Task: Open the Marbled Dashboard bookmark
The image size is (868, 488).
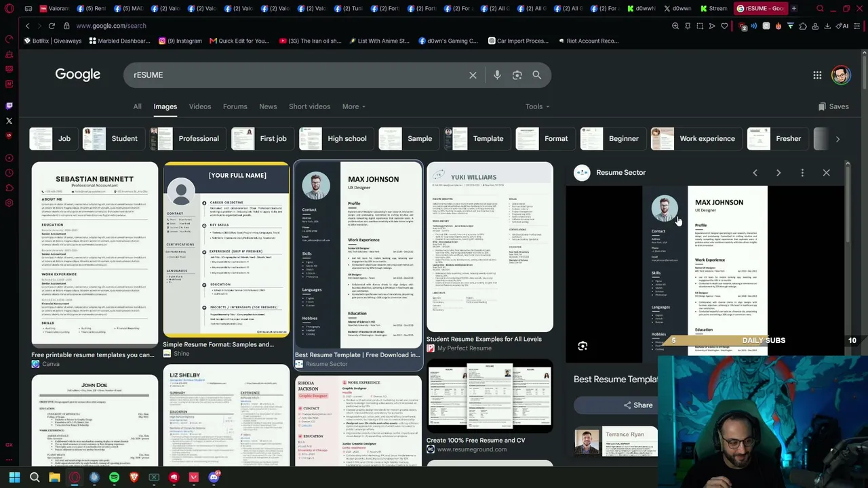Action: point(119,41)
